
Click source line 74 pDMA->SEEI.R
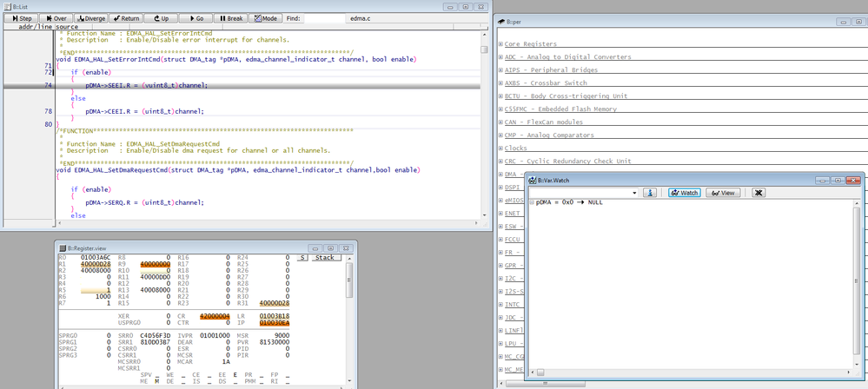[x=147, y=86]
